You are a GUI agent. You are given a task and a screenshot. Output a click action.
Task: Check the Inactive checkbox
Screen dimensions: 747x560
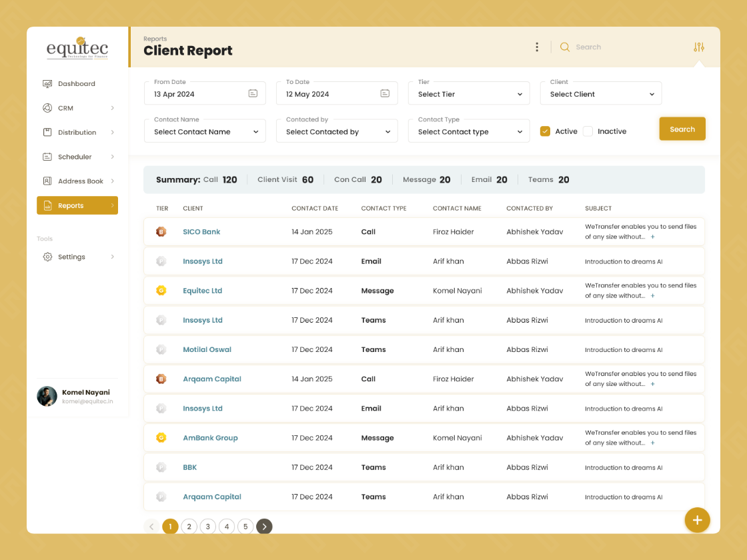588,131
